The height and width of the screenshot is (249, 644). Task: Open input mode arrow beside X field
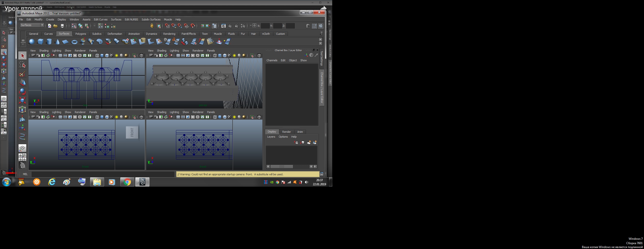click(250, 26)
